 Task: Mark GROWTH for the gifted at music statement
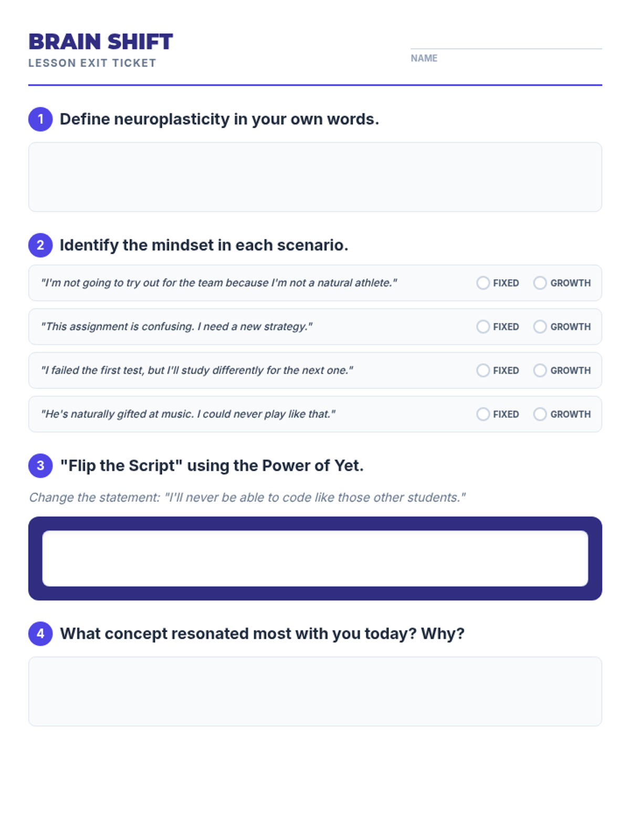click(x=540, y=414)
